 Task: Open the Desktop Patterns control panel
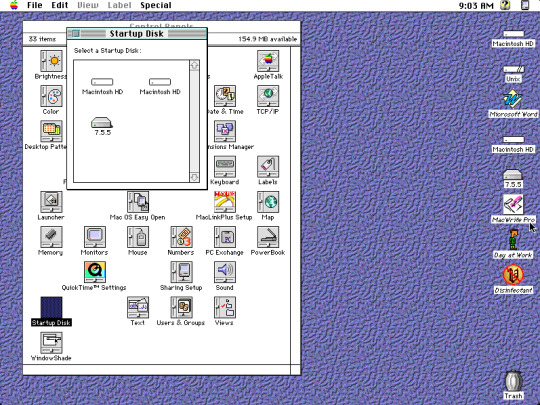coord(51,132)
